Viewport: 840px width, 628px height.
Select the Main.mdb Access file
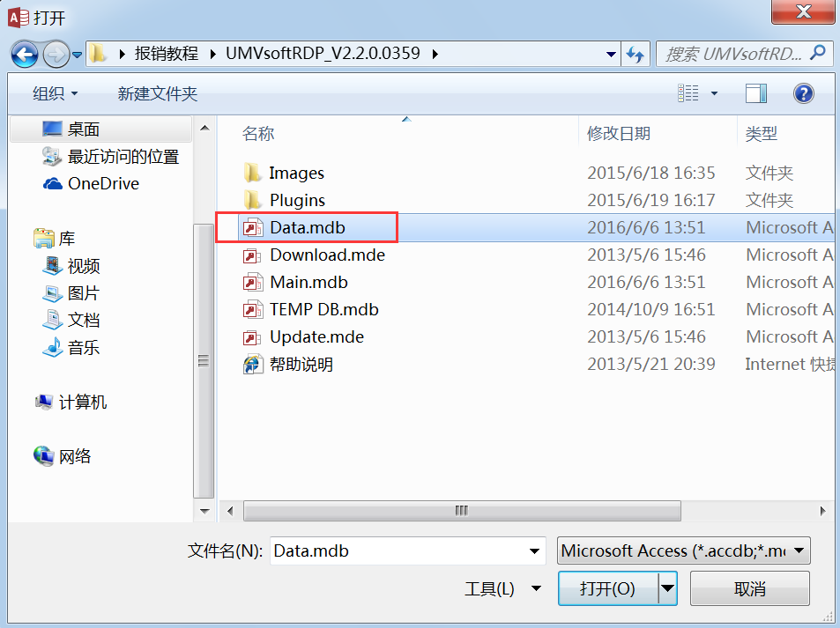coord(308,282)
